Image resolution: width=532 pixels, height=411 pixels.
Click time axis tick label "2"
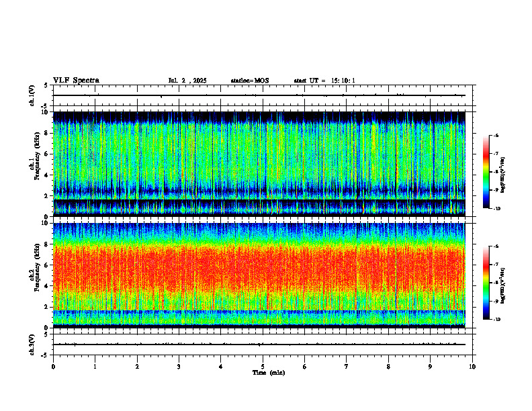pyautogui.click(x=137, y=367)
